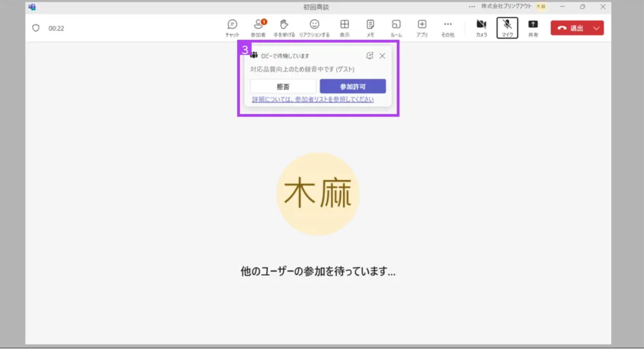Screen dimensions: 644x349
Task: Click the shield security icon beside timer
Action: (35, 28)
